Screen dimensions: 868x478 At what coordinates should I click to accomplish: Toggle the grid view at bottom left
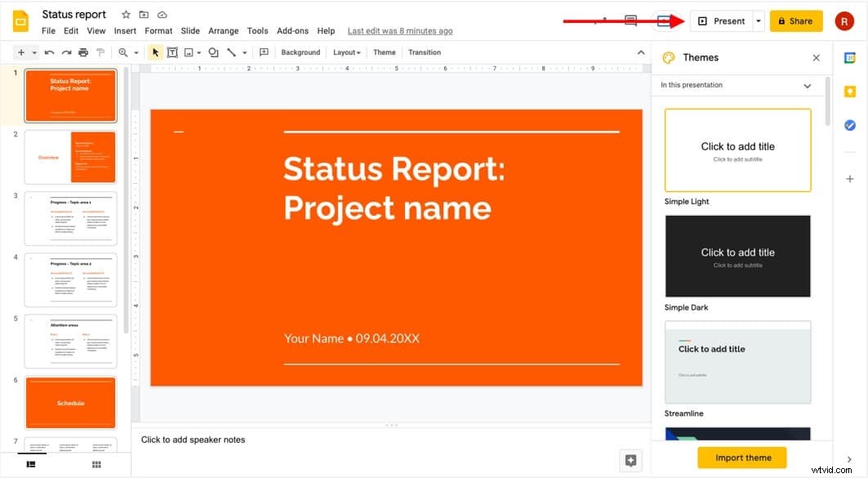(x=96, y=464)
